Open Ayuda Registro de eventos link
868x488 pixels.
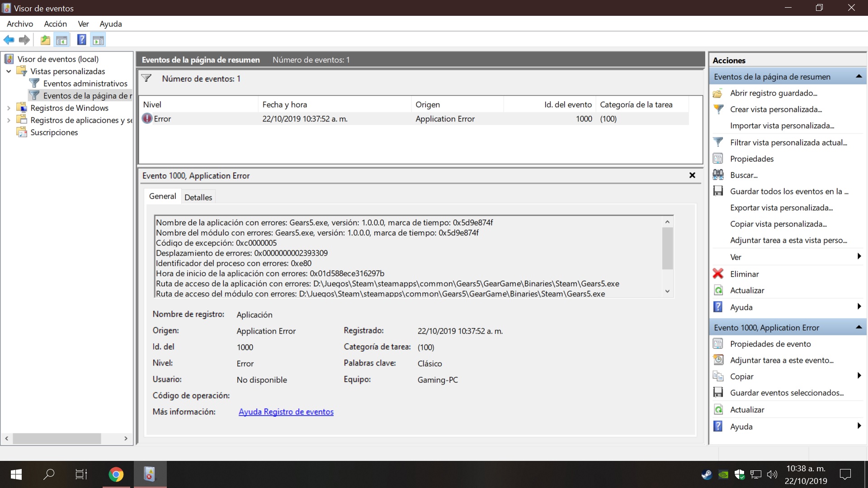pos(286,412)
